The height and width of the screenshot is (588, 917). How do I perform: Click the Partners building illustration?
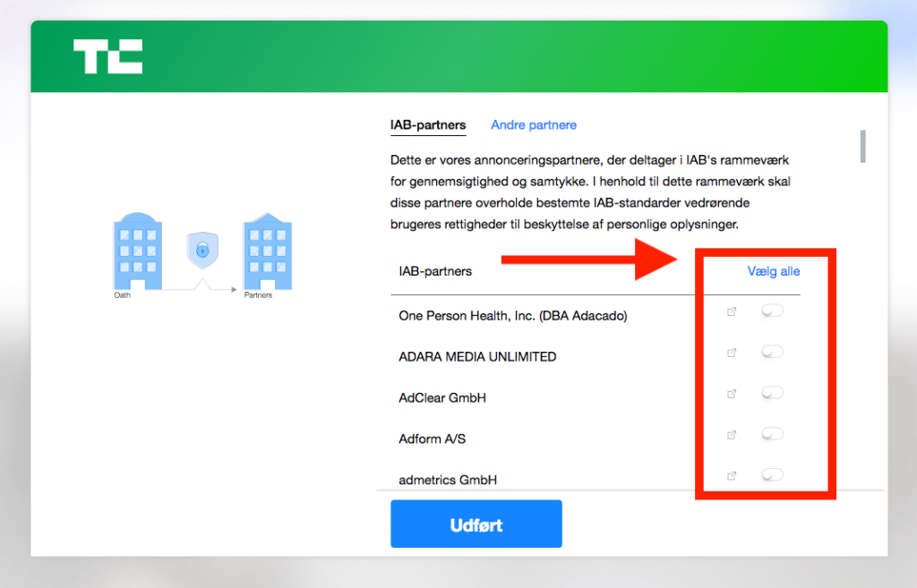(x=268, y=251)
